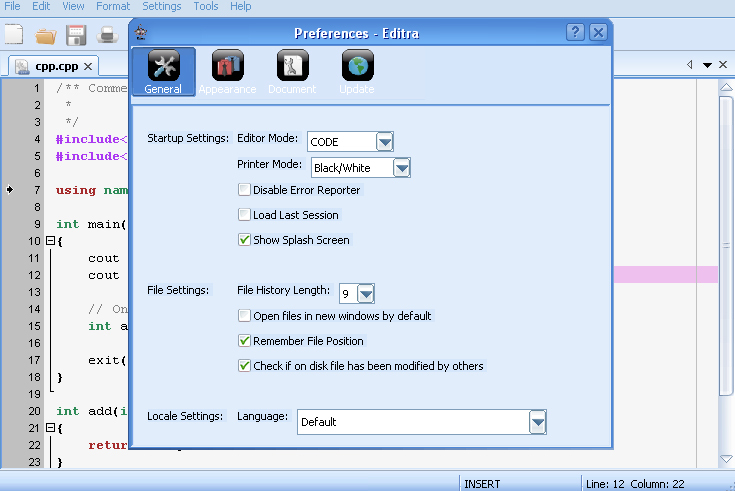Screen dimensions: 735x491
Task: Click the editor scrollbar up arrow
Action: pos(726,87)
